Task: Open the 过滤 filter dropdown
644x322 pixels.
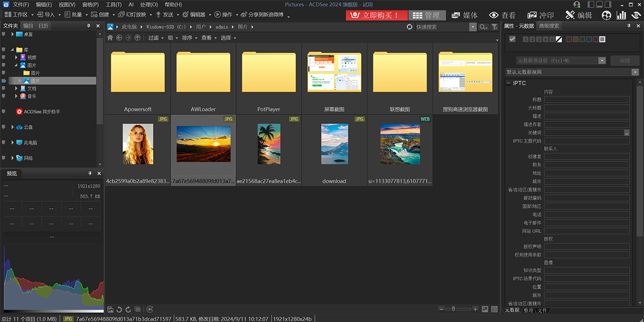Action: pos(156,38)
